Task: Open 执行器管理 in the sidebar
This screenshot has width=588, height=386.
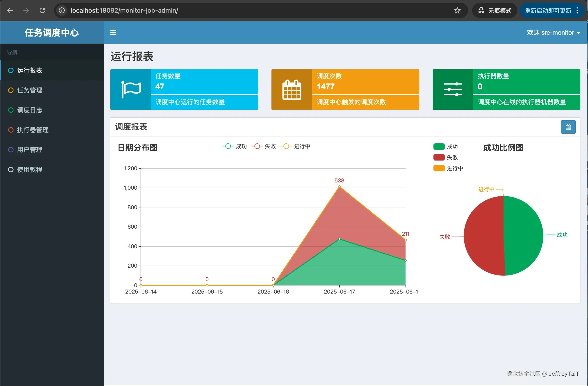Action: coord(33,130)
